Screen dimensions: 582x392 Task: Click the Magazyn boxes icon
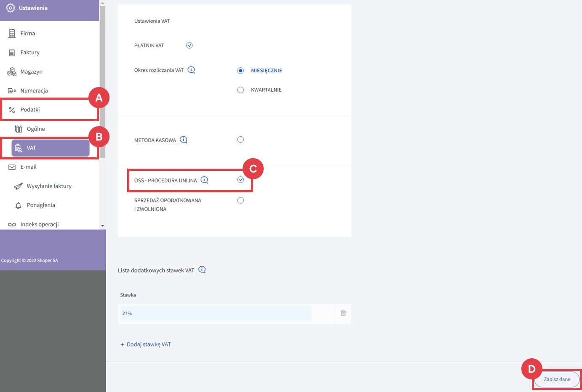tap(12, 72)
